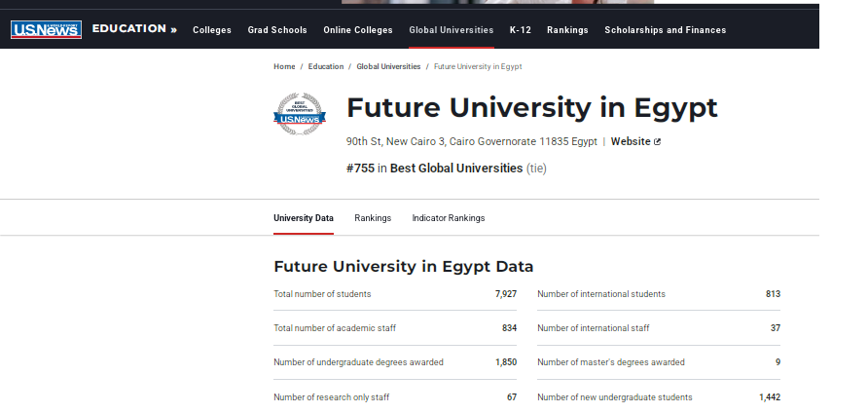
Task: Open Rankings in top navigation
Action: click(567, 30)
